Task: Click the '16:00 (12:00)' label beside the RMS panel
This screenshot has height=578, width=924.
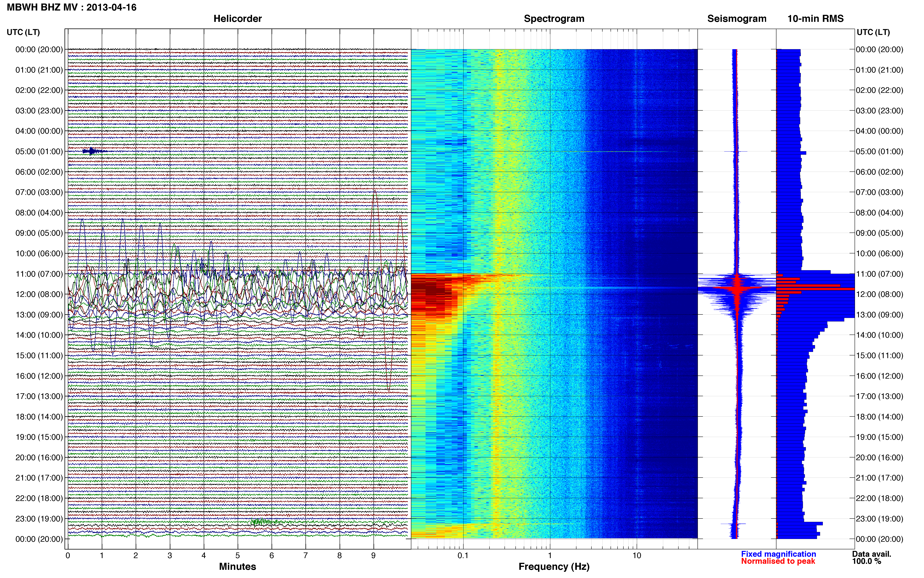Action: [879, 376]
